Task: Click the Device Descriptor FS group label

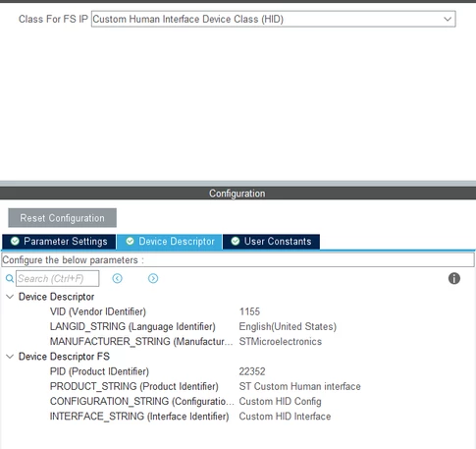Action: pyautogui.click(x=64, y=357)
